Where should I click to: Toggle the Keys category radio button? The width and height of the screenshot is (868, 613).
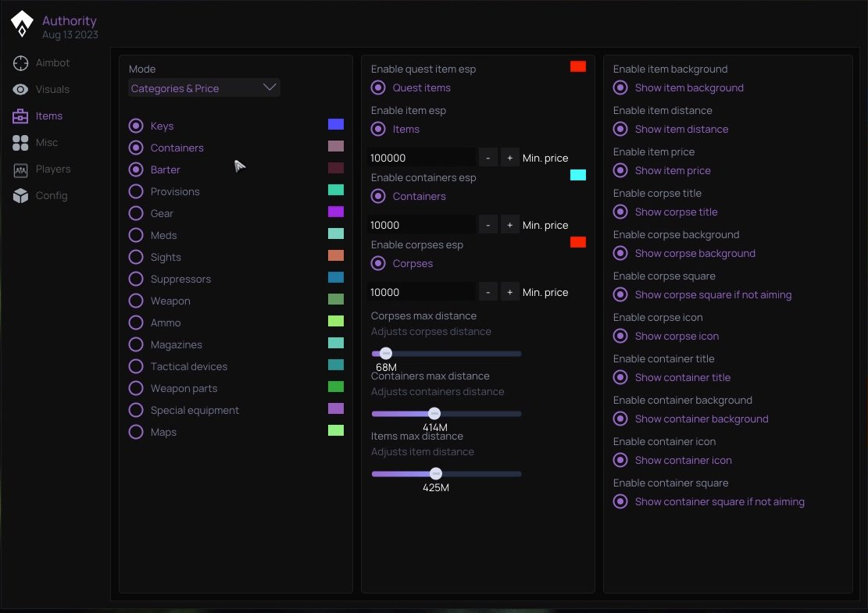[x=136, y=126]
